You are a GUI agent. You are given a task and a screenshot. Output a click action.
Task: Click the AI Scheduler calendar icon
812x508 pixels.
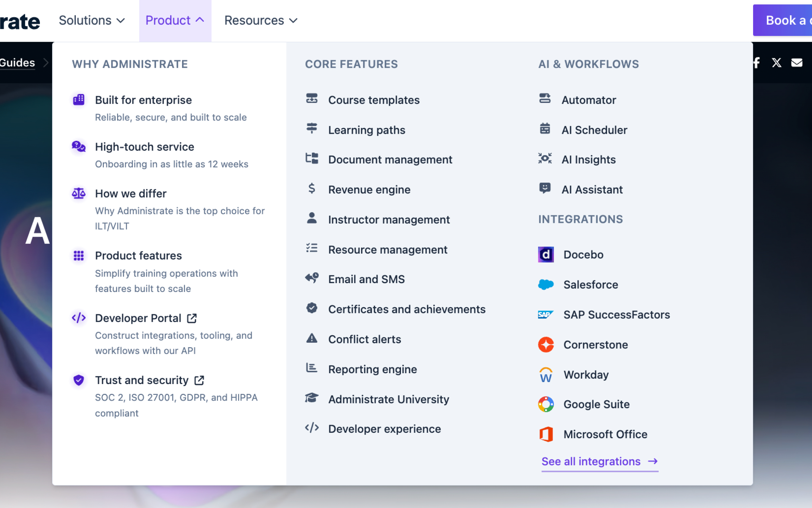pyautogui.click(x=545, y=129)
